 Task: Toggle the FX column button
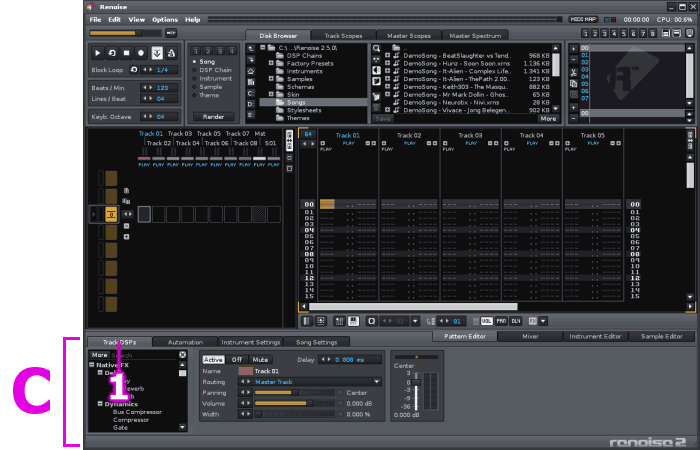point(532,321)
